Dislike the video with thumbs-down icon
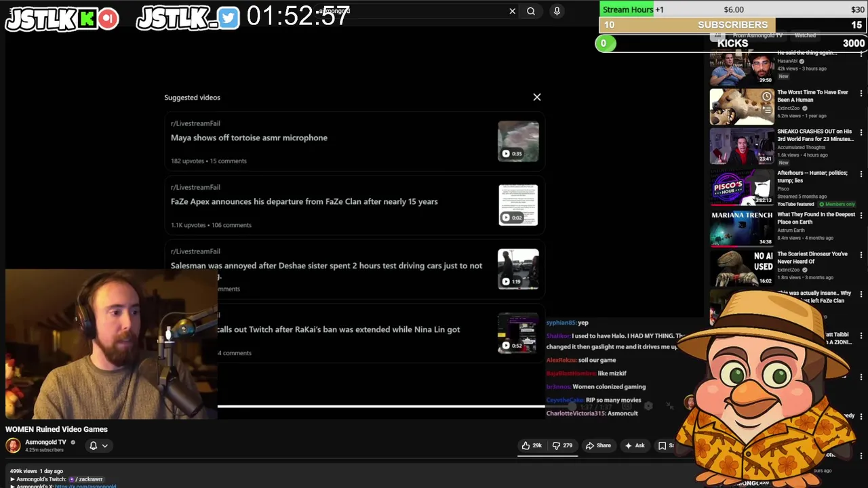This screenshot has width=868, height=488. click(562, 445)
